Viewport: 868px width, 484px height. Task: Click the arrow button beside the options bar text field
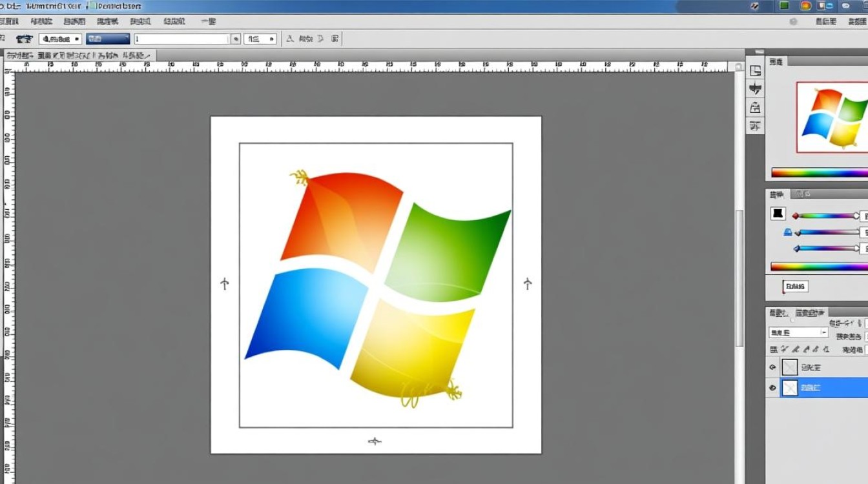click(236, 39)
